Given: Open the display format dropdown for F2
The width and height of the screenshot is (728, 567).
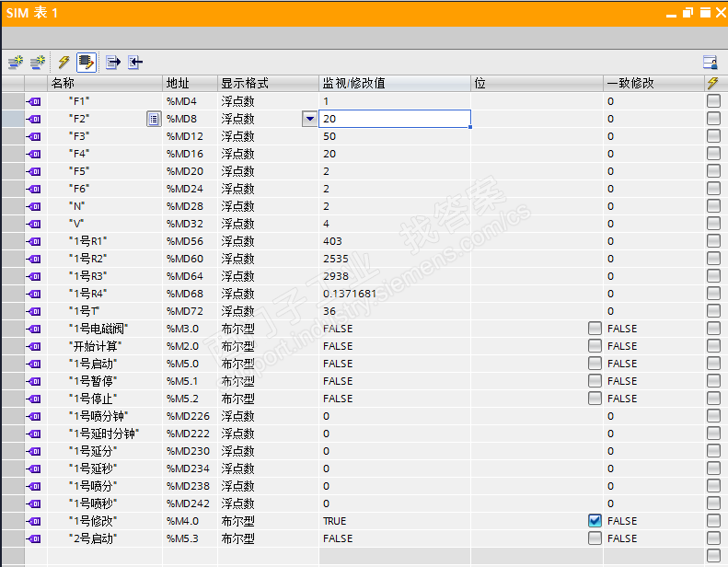Looking at the screenshot, I should pyautogui.click(x=309, y=119).
